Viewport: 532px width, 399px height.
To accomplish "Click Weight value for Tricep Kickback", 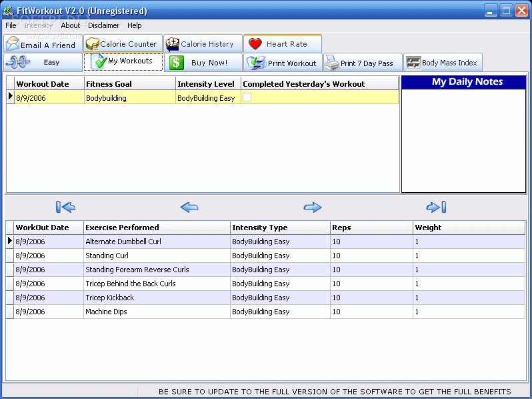I will [469, 298].
